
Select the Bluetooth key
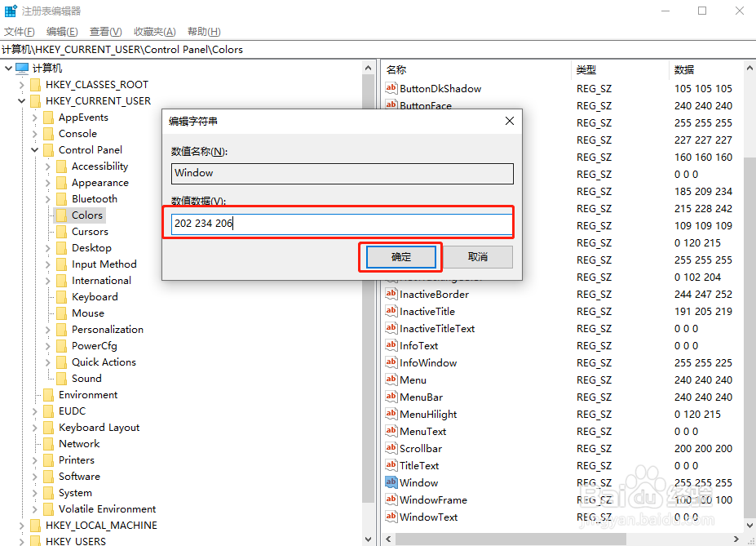pyautogui.click(x=95, y=198)
